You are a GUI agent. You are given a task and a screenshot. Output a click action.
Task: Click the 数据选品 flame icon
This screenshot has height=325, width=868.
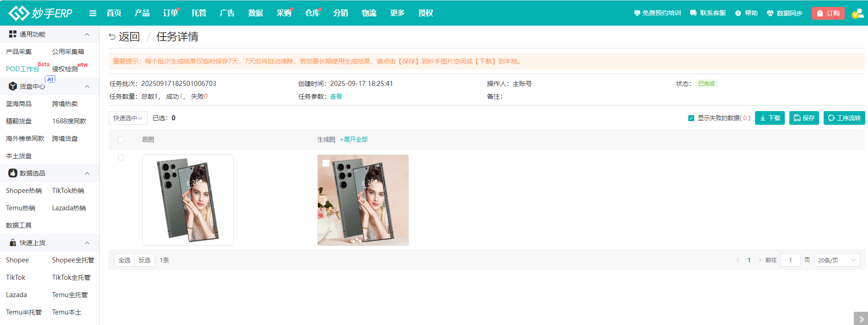13,173
